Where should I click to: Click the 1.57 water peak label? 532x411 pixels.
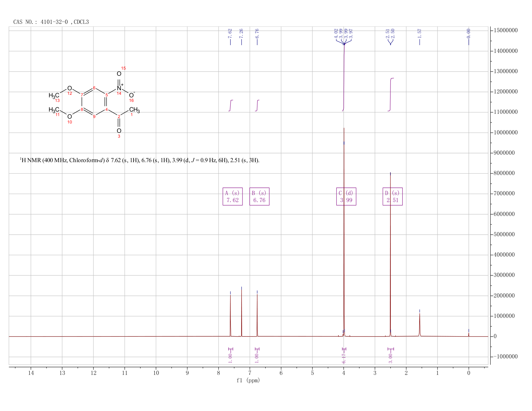(x=419, y=33)
